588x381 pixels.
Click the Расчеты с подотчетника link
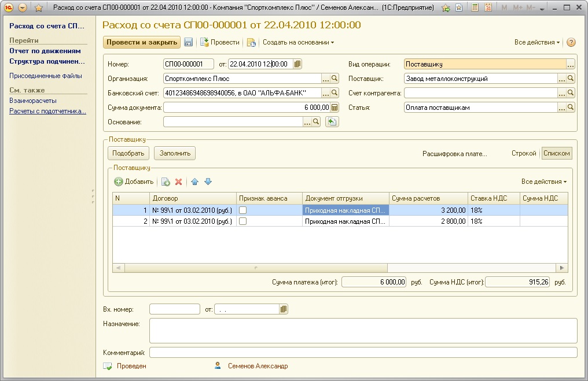(47, 112)
